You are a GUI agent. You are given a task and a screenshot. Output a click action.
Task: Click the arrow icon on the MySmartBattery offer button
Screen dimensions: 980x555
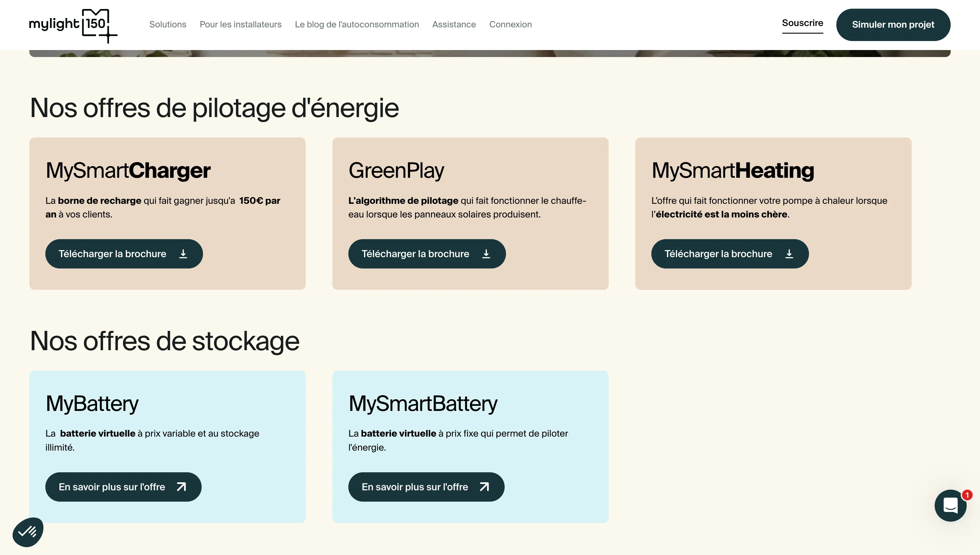pyautogui.click(x=484, y=487)
